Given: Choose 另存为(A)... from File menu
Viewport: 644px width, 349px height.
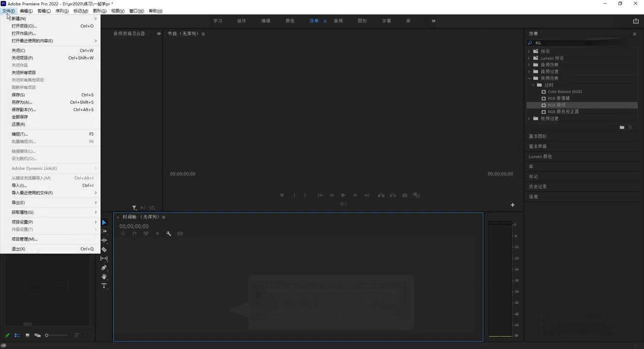Looking at the screenshot, I should click(x=22, y=102).
